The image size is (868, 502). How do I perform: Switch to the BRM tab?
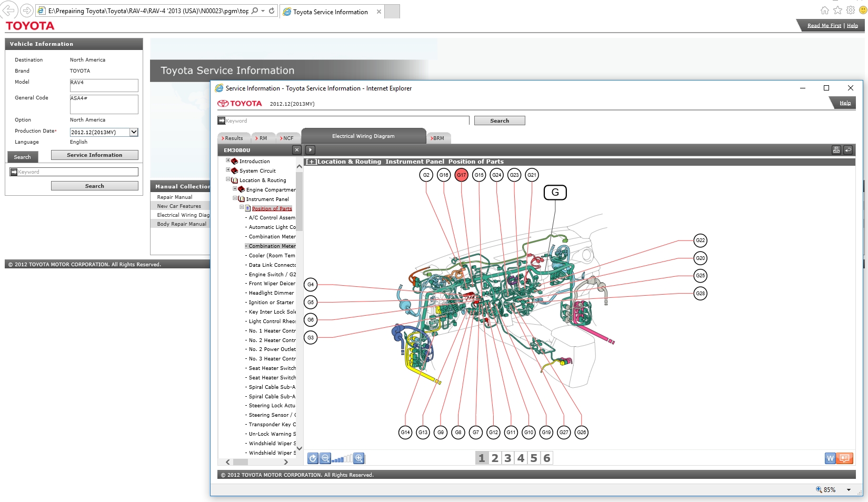pyautogui.click(x=438, y=138)
